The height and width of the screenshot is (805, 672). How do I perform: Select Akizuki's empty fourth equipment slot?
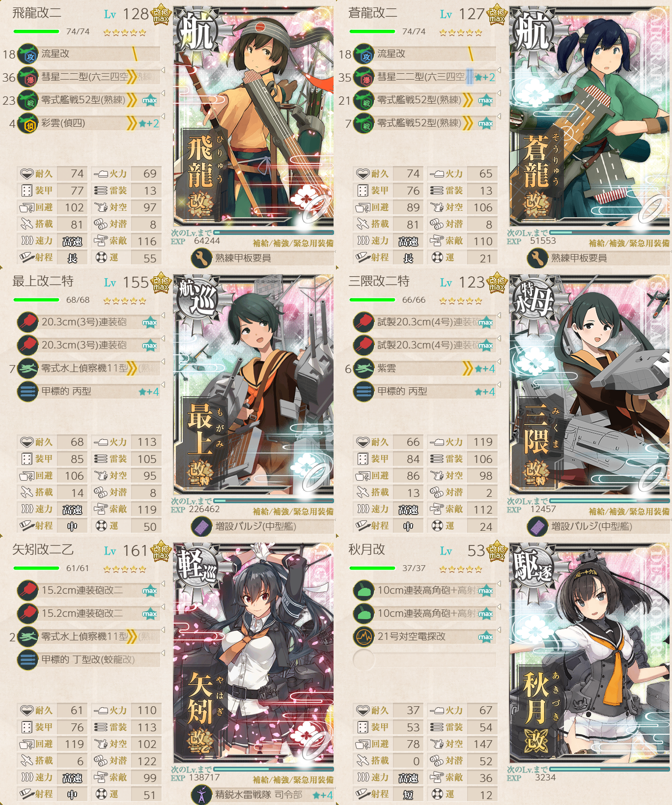click(x=364, y=660)
